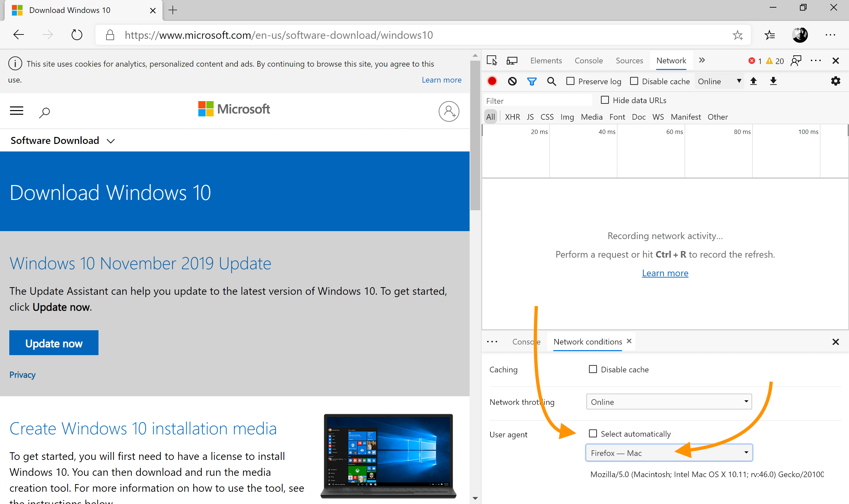Open the browser settings and more menu
Image resolution: width=849 pixels, height=504 pixels.
[830, 34]
